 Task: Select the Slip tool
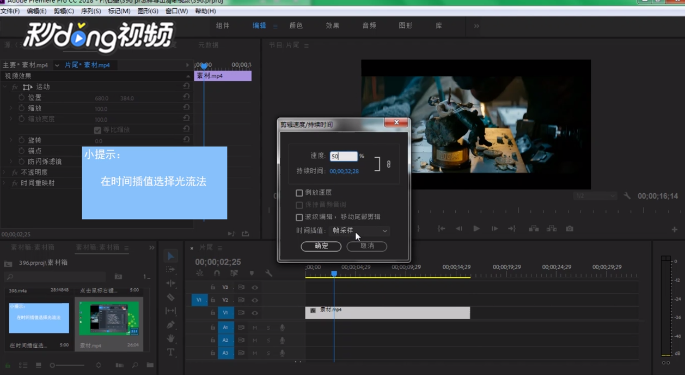coord(171,311)
